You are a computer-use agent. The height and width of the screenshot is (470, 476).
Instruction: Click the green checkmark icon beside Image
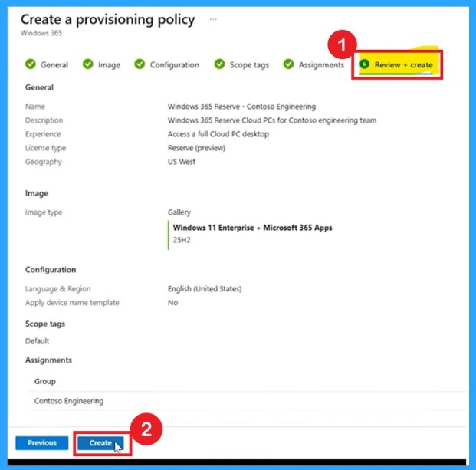pyautogui.click(x=88, y=64)
